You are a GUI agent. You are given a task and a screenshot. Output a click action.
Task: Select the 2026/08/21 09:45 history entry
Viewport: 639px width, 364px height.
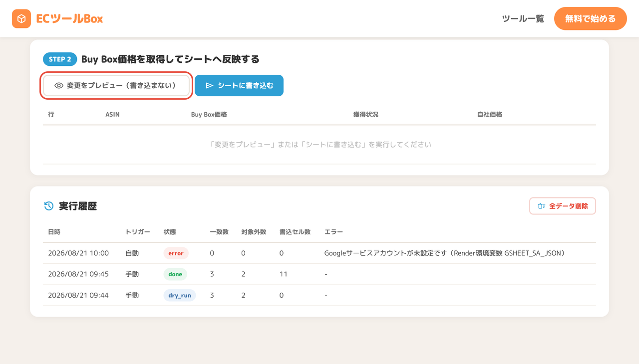pos(319,274)
